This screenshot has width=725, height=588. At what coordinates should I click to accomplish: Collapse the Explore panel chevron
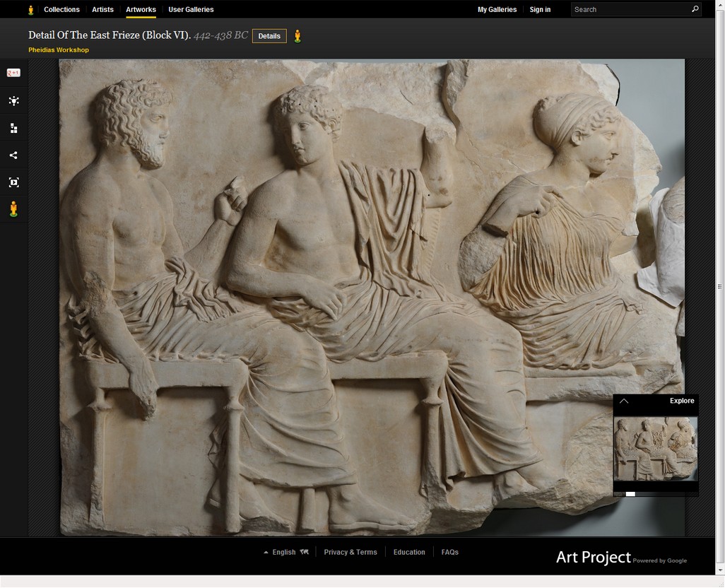point(624,401)
